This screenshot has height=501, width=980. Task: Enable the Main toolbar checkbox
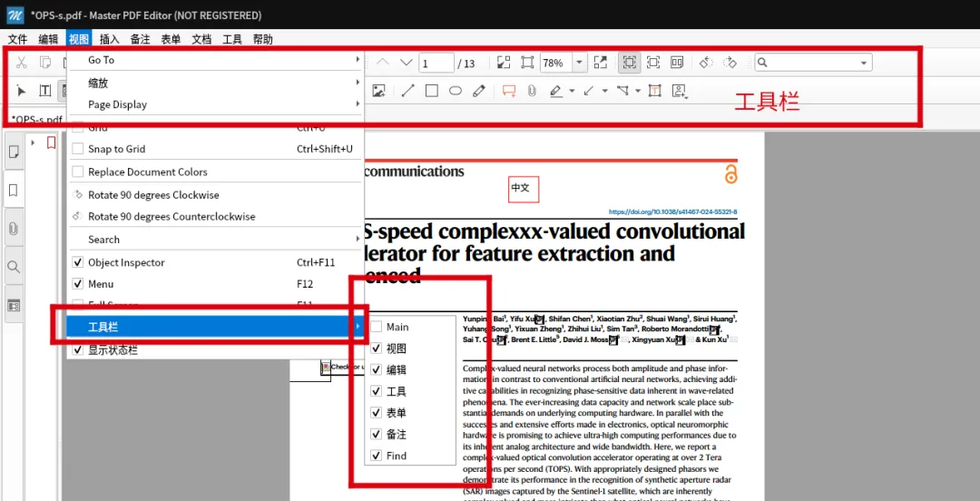tap(376, 327)
